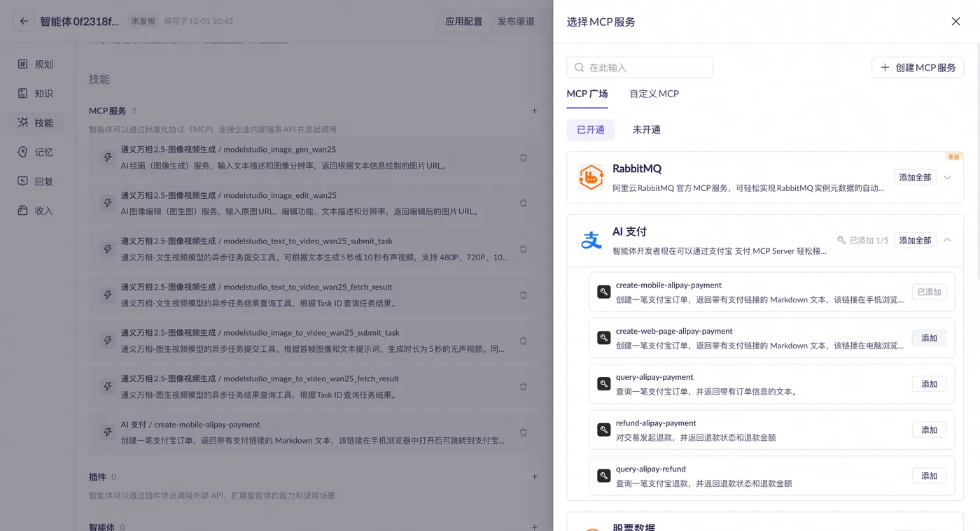Image resolution: width=980 pixels, height=531 pixels.
Task: Go back using the arrow beside 智能体 title
Action: point(24,21)
